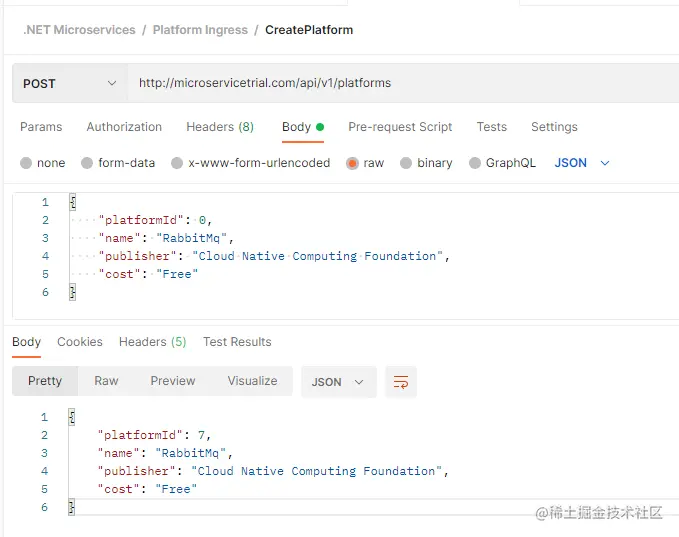Click response "cost": "Free" line

tap(147, 489)
